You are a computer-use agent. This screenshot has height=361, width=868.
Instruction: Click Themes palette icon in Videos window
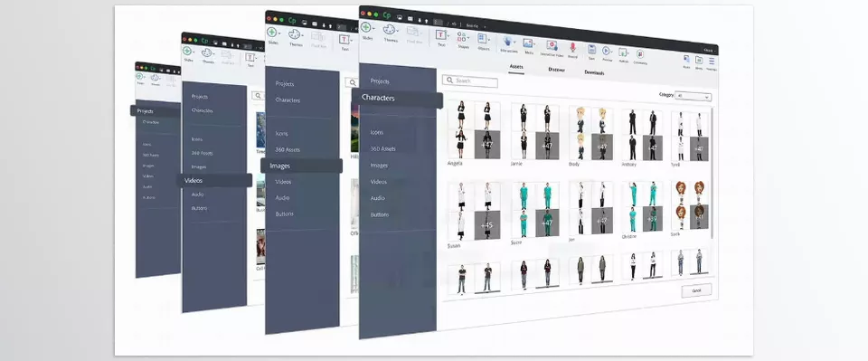point(207,53)
